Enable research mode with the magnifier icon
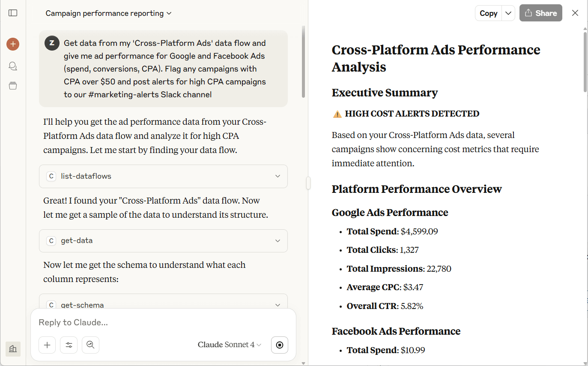 point(90,345)
